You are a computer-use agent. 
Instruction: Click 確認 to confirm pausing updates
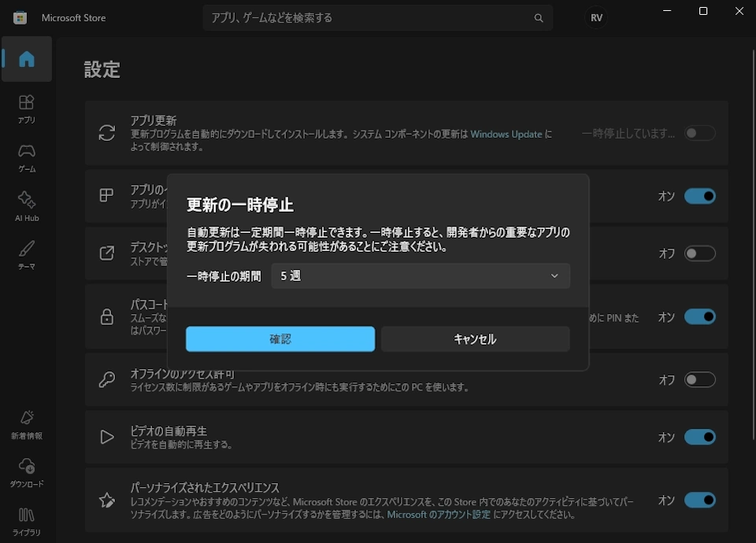(x=280, y=339)
